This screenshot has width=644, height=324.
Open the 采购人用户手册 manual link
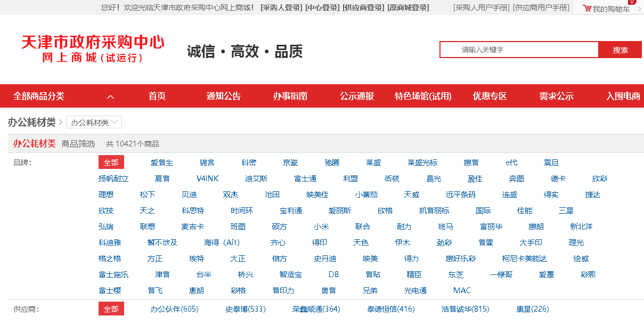tap(482, 7)
